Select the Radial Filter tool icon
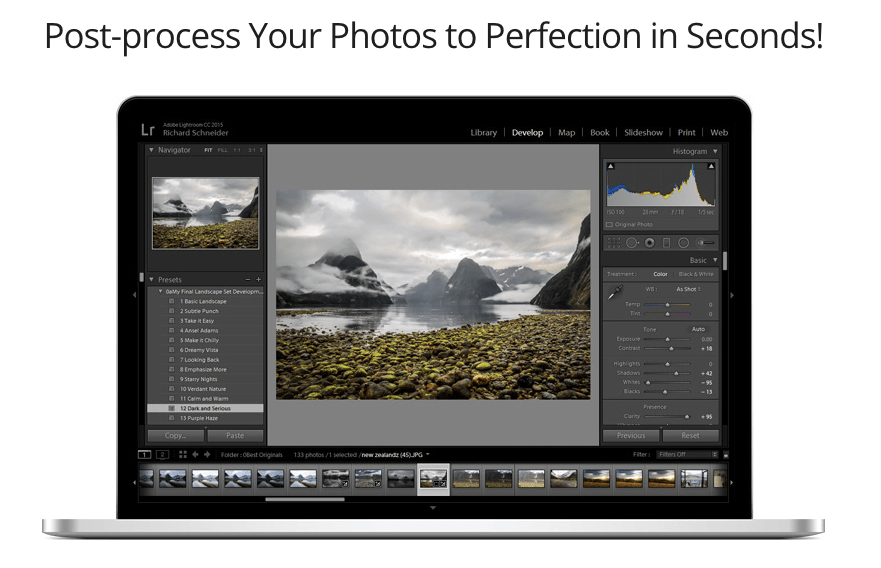 coord(683,243)
